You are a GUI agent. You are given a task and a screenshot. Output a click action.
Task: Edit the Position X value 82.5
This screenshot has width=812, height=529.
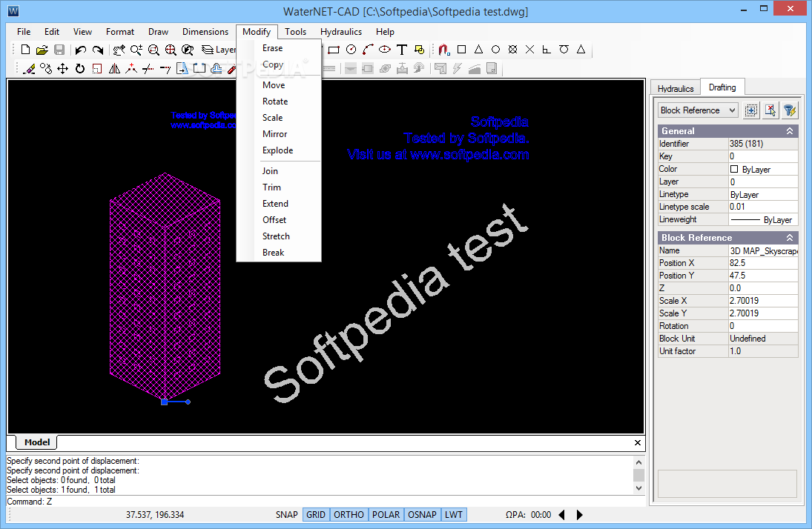[763, 263]
